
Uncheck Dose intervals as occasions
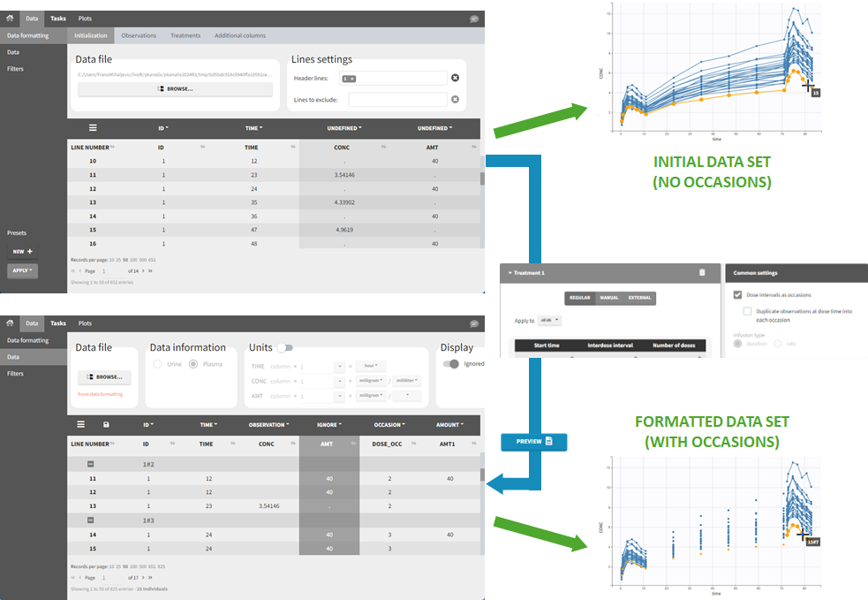point(737,294)
